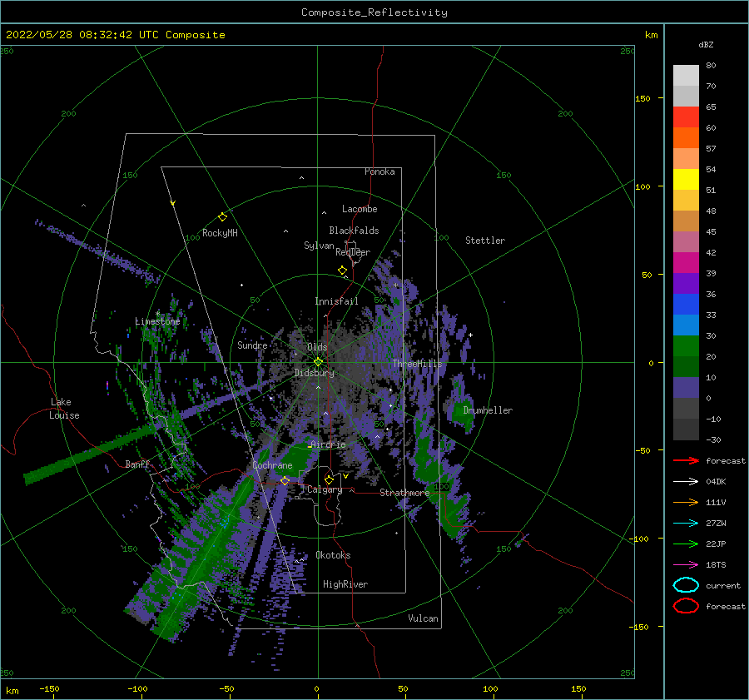Click the RockyMH label
Viewport: 749px width, 700px height.
click(x=220, y=233)
